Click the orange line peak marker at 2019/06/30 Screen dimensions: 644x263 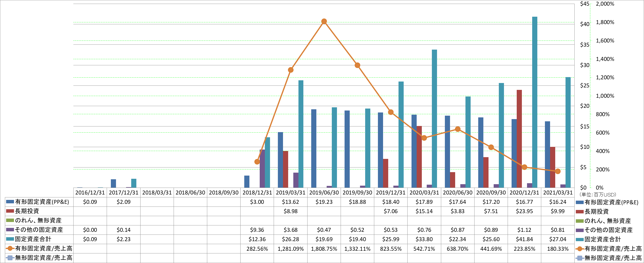coord(324,21)
